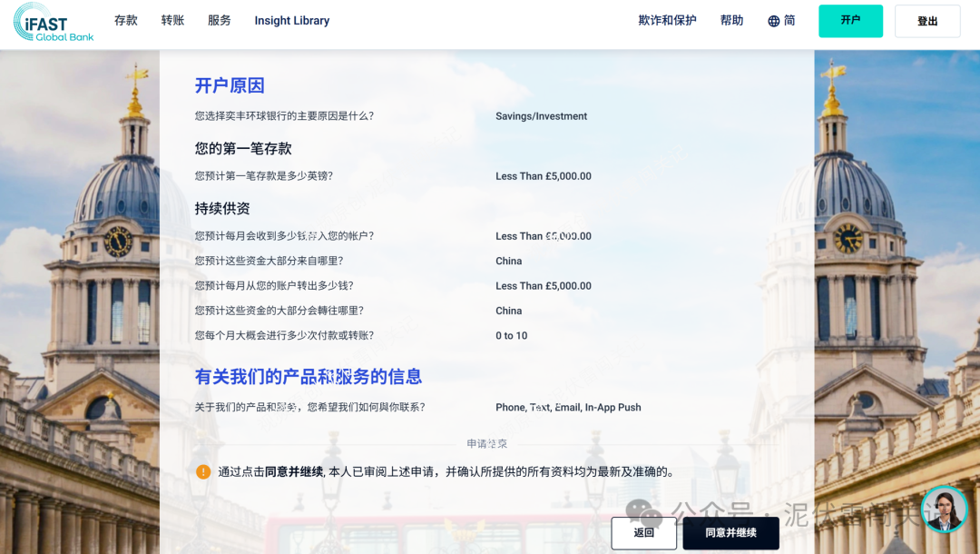Screen dimensions: 980x554
Task: Click the 登出 button
Action: click(927, 21)
